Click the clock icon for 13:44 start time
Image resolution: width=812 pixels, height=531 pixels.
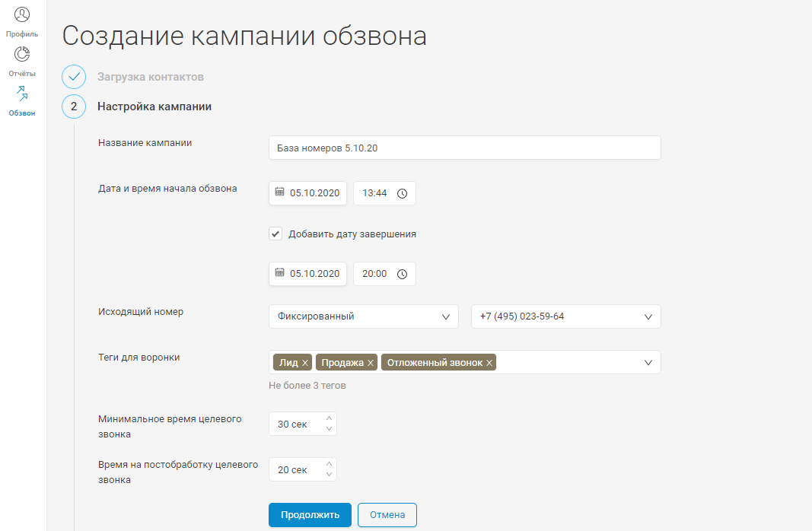tap(403, 193)
